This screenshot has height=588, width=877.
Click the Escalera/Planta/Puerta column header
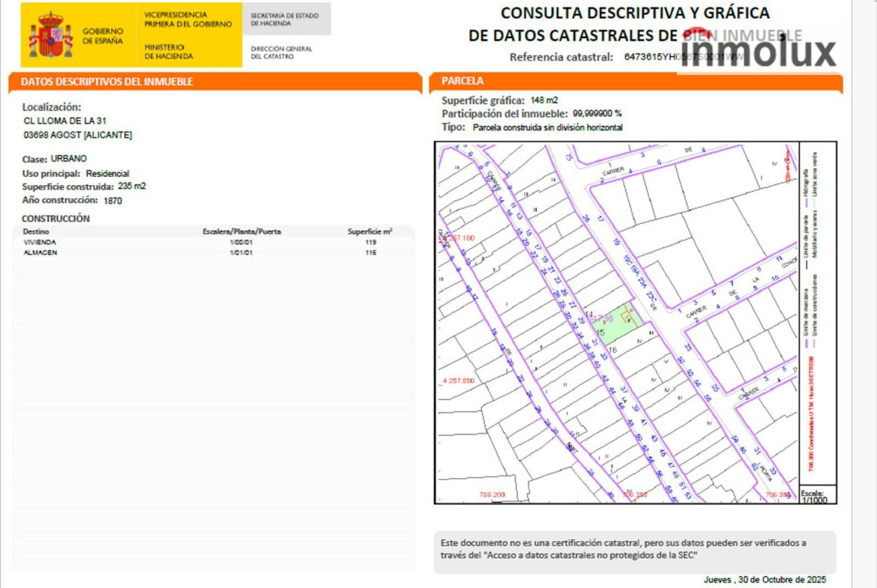pyautogui.click(x=241, y=231)
